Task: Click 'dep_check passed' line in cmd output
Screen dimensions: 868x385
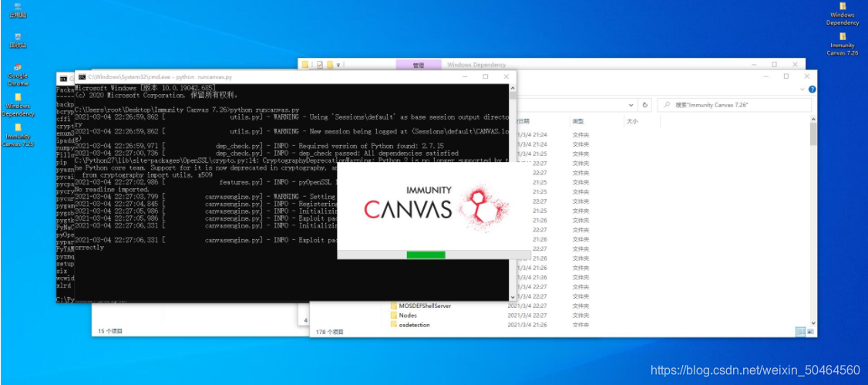Action: 266,153
